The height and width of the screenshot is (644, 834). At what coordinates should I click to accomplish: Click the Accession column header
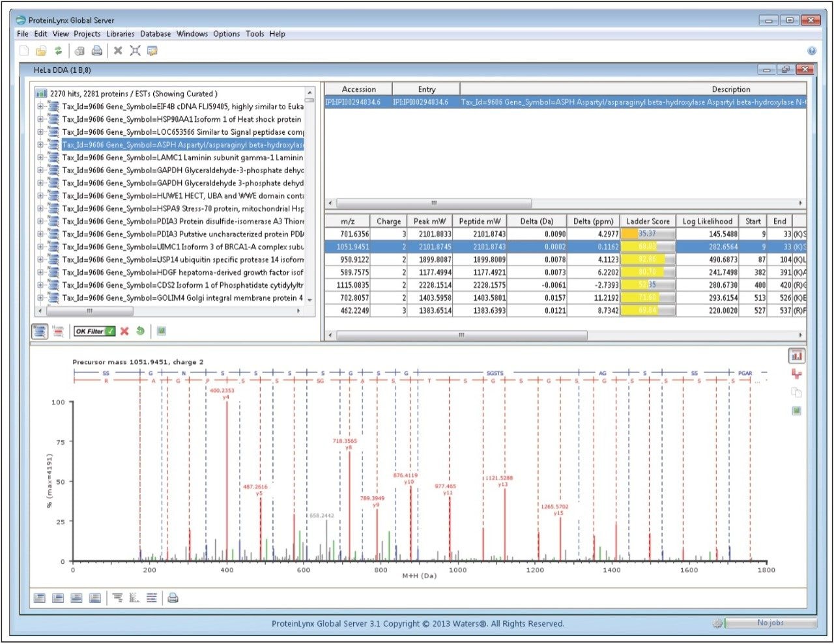[x=359, y=89]
